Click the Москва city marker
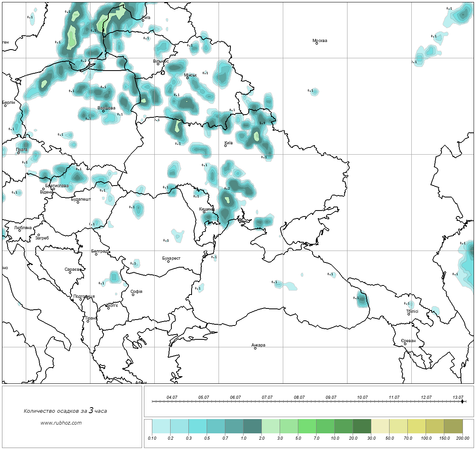The width and height of the screenshot is (476, 450). point(317,44)
